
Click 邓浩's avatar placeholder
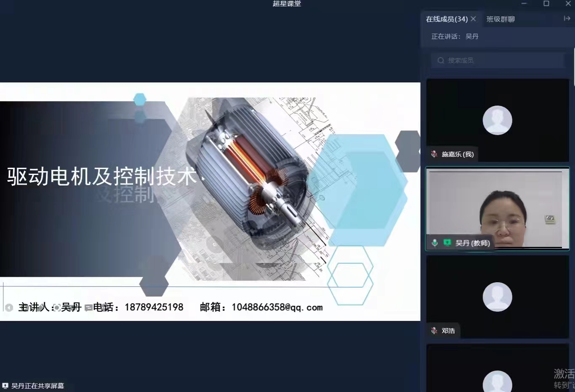coord(498,297)
